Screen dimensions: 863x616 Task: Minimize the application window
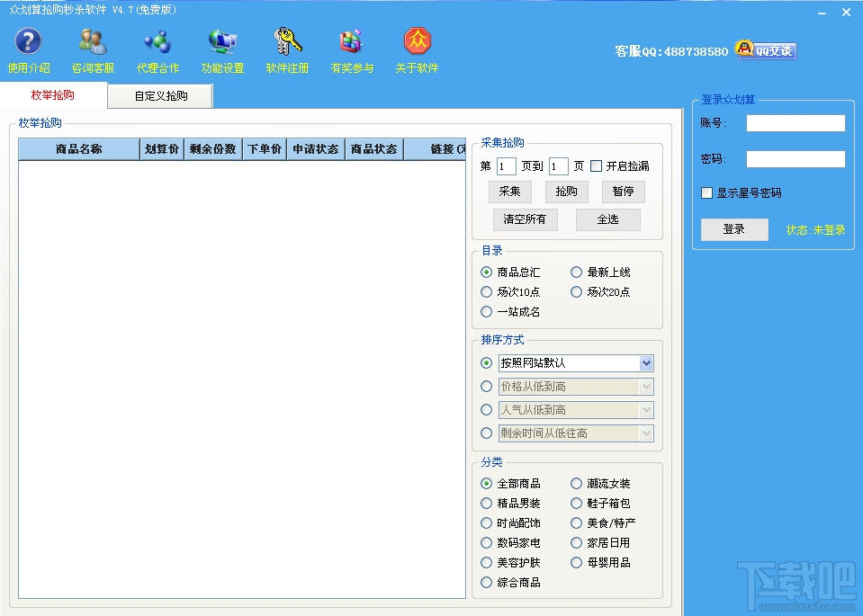pos(823,12)
